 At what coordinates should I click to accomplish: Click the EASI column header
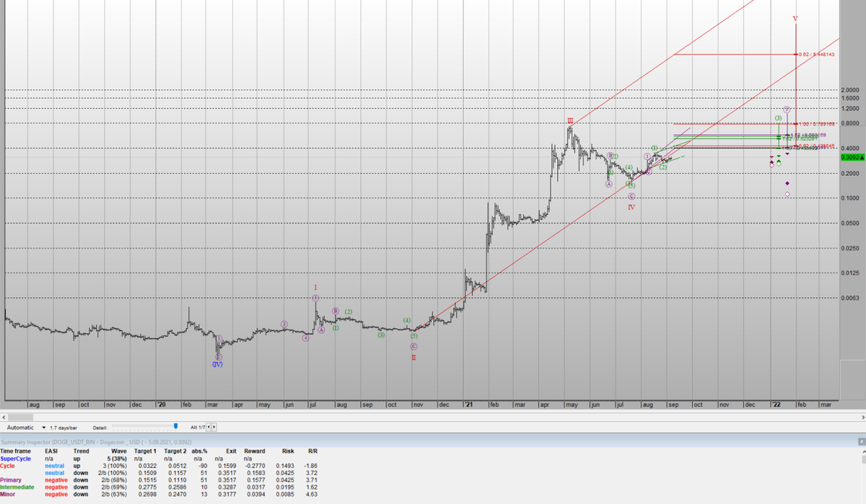(51, 451)
